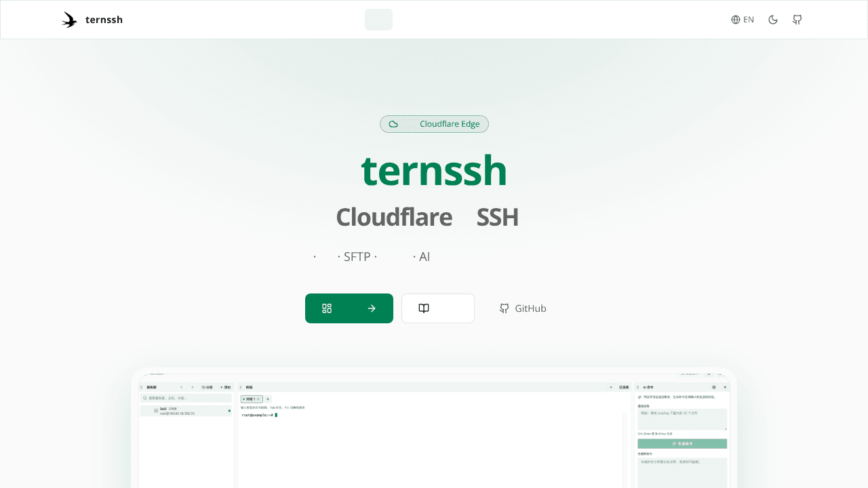Click the Cloudflare Edge badge
The height and width of the screenshot is (488, 868).
pos(434,124)
